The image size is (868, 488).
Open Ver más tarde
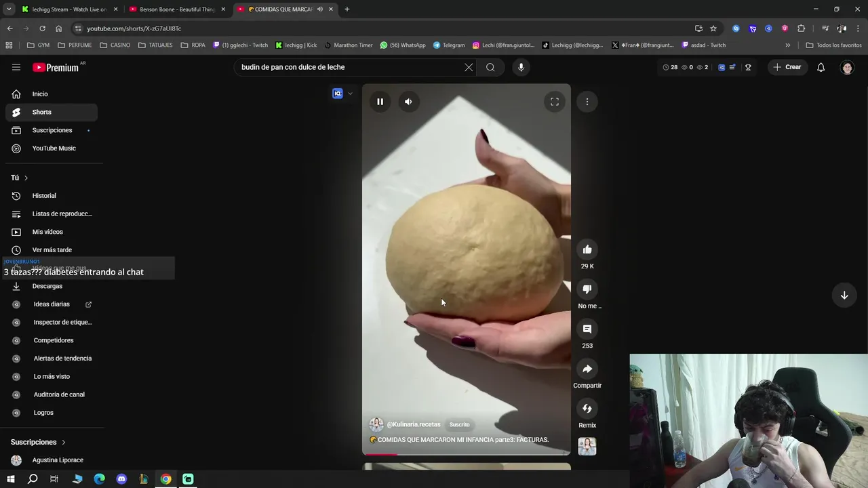[x=52, y=250]
